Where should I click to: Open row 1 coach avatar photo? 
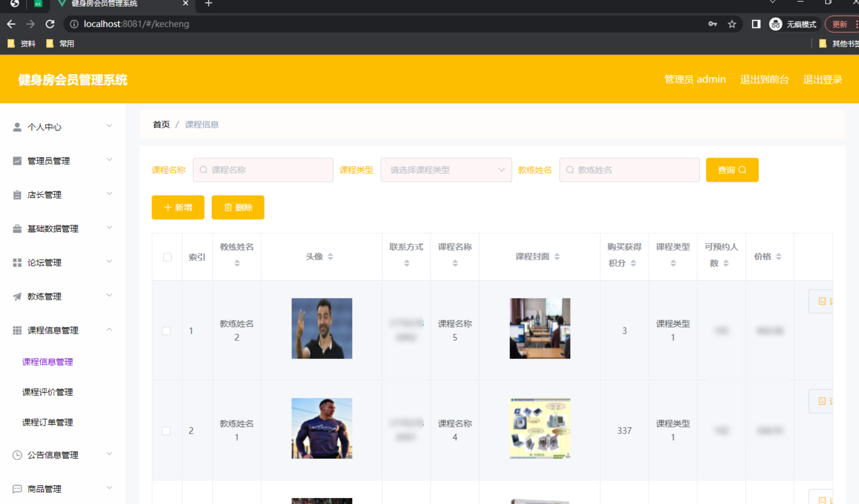(322, 329)
